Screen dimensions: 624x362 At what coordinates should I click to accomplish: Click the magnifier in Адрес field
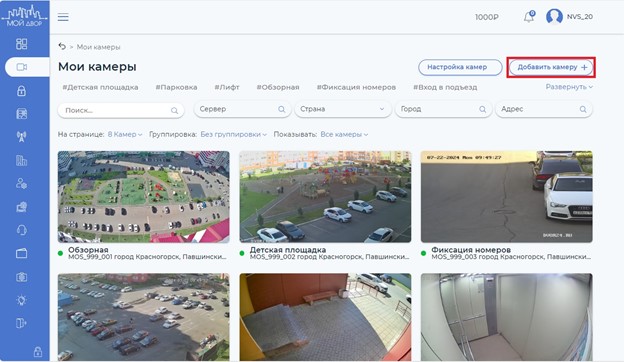(x=583, y=109)
